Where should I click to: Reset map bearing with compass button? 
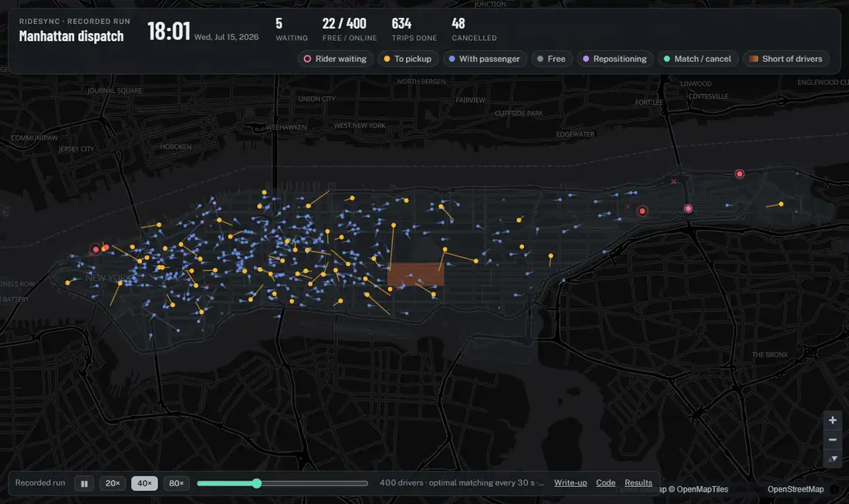pyautogui.click(x=833, y=458)
